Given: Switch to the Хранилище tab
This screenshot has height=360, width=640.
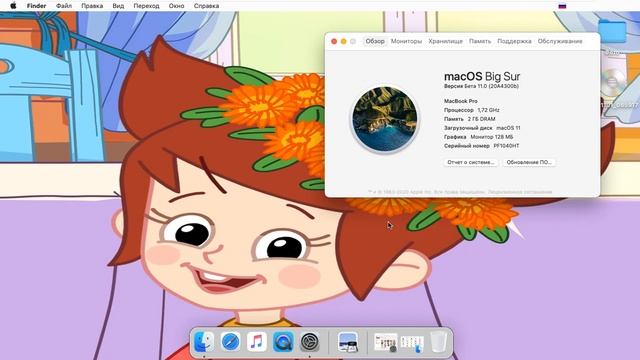Looking at the screenshot, I should [x=445, y=41].
